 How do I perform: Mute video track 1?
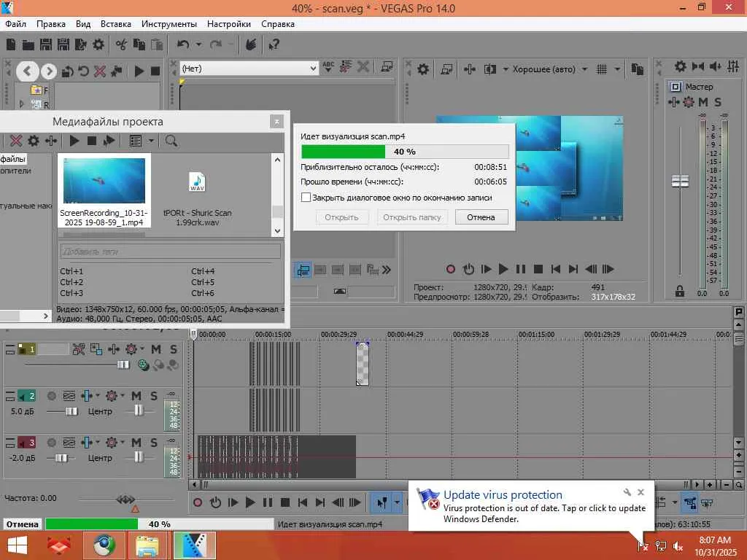156,349
